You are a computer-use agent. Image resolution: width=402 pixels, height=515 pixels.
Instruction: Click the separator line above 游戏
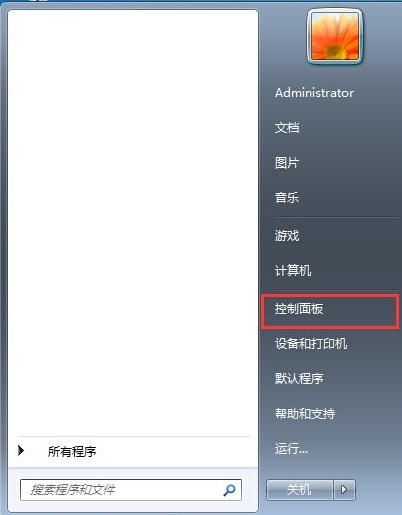(336, 217)
